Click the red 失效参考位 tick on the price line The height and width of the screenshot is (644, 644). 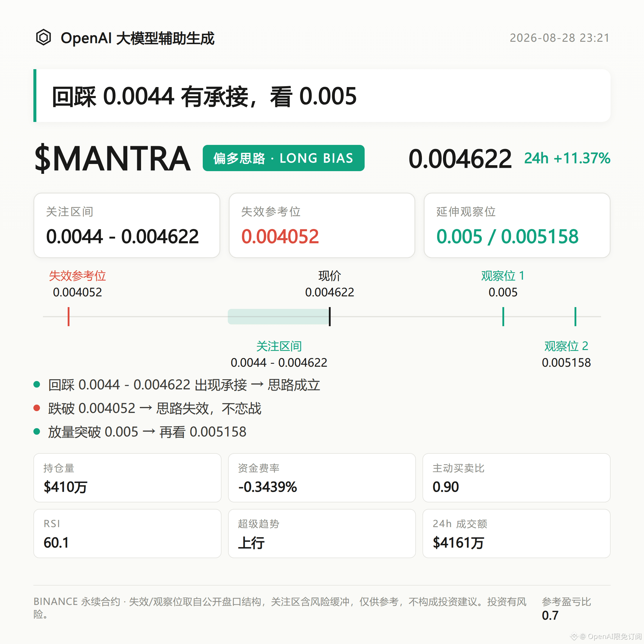pos(69,316)
